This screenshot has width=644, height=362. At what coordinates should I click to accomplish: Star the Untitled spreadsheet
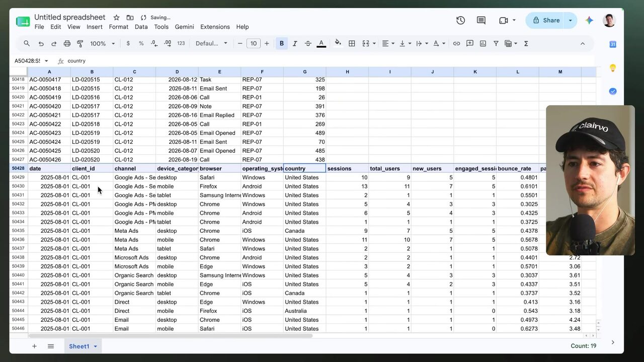116,18
